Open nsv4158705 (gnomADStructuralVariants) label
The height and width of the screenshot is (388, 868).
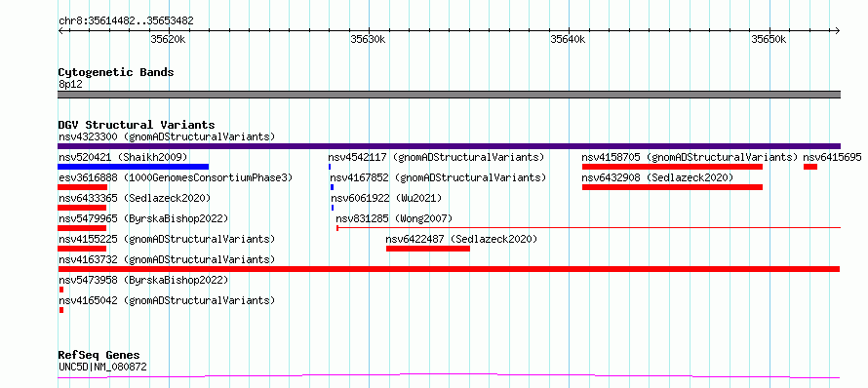[690, 157]
